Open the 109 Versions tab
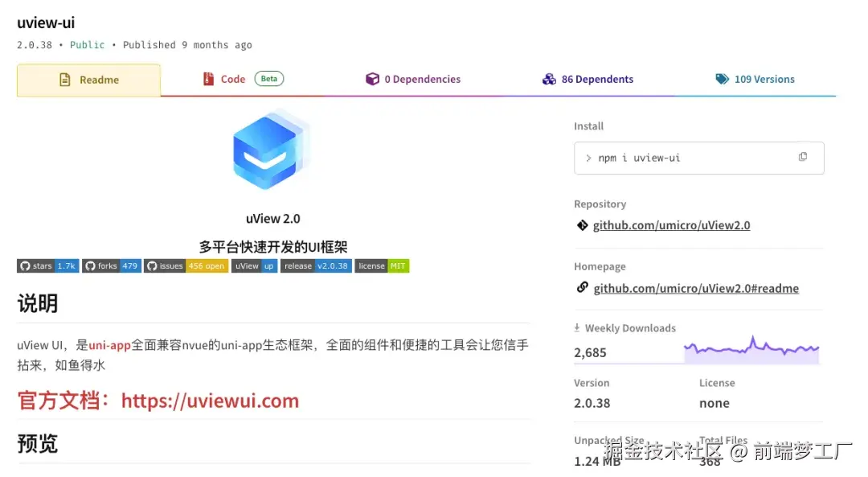 pyautogui.click(x=764, y=79)
